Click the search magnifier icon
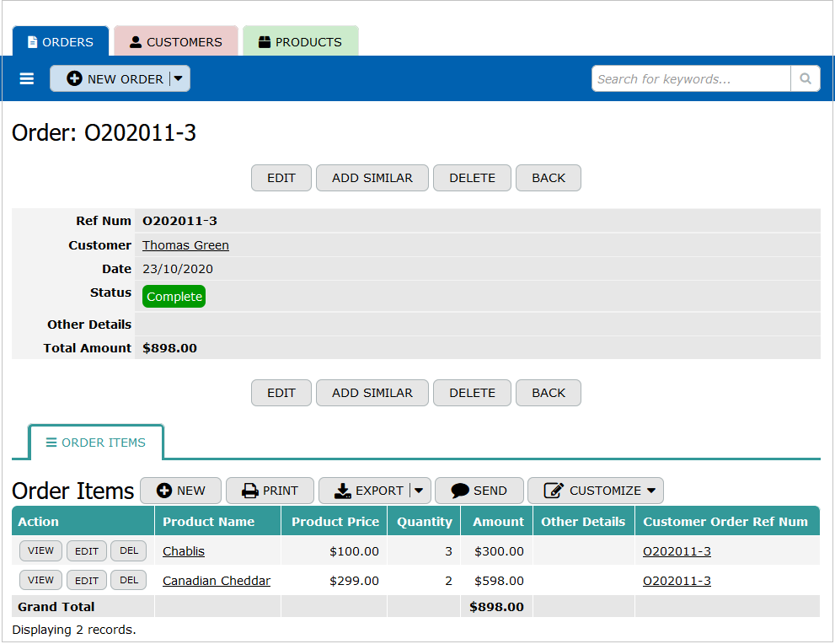Image resolution: width=835 pixels, height=644 pixels. 805,78
